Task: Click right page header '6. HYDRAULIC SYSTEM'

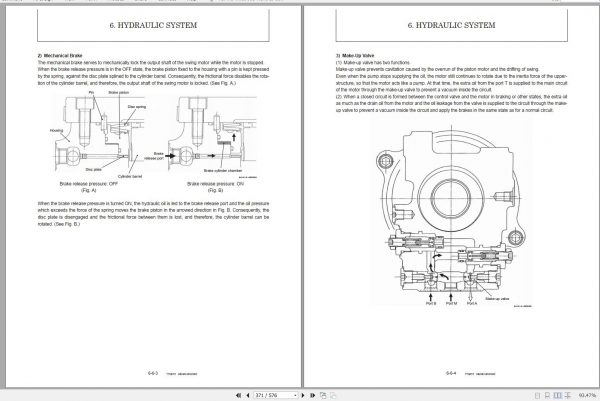Action: pos(452,25)
